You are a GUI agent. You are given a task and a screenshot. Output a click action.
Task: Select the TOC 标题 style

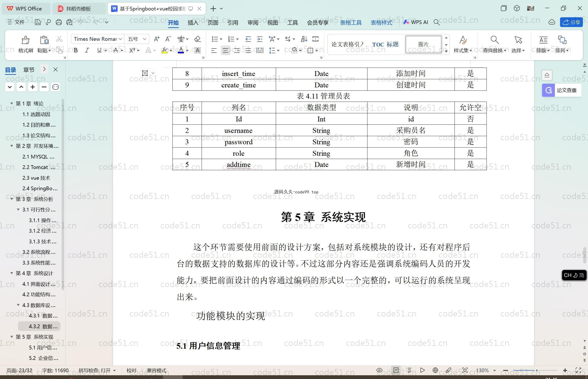[385, 44]
